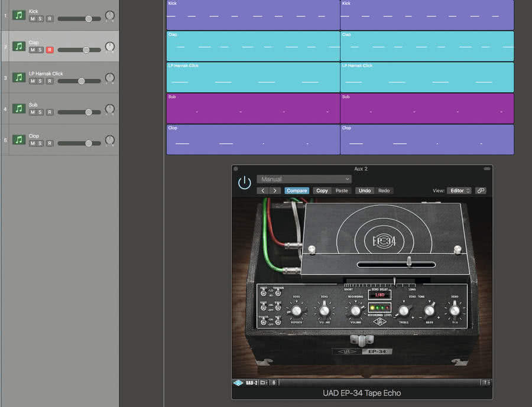Open the plugin help question-mark menu
The width and height of the screenshot is (532, 407).
486,383
